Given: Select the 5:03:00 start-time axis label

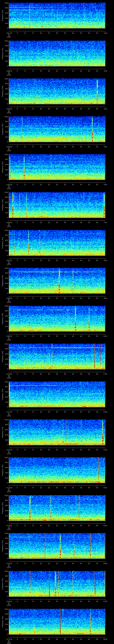Looking at the screenshot, I should (x=9, y=109).
